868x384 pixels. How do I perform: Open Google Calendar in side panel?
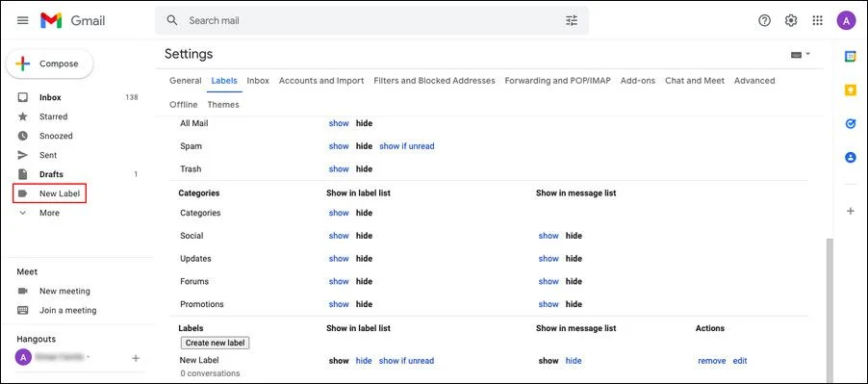[851, 57]
